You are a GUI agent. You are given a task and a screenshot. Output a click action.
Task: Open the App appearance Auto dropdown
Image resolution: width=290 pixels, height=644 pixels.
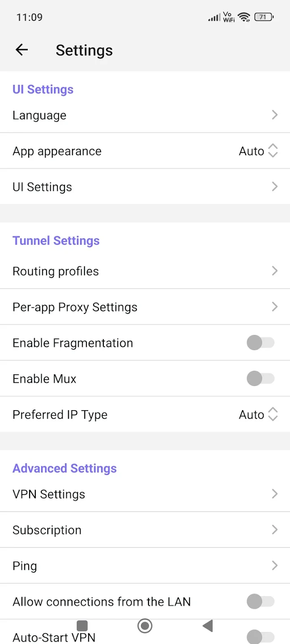click(x=259, y=151)
